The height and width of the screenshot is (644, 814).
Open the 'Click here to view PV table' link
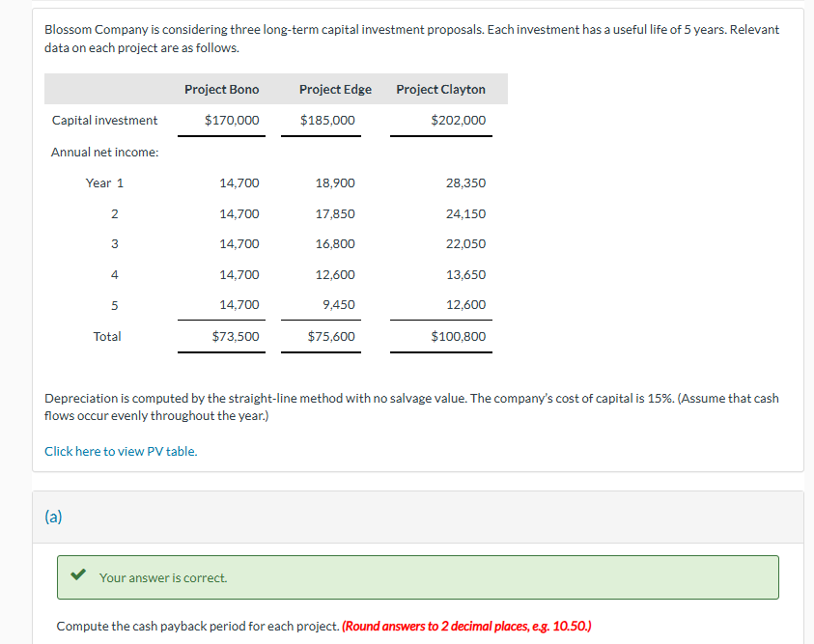pos(121,452)
